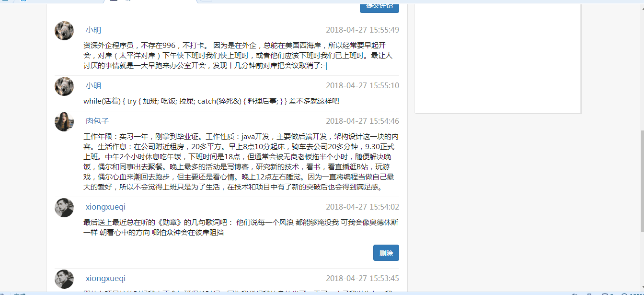Click timestamp 2018-04-27 15:55:49
Screen dimensions: 644x295
pyautogui.click(x=362, y=30)
